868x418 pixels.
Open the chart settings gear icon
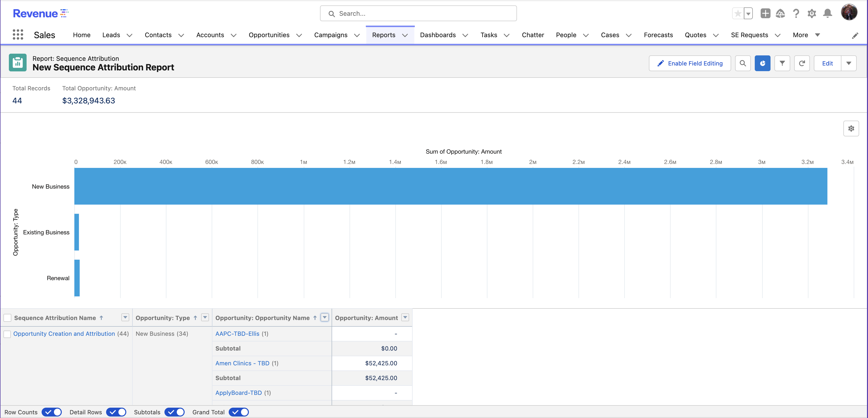pyautogui.click(x=852, y=128)
